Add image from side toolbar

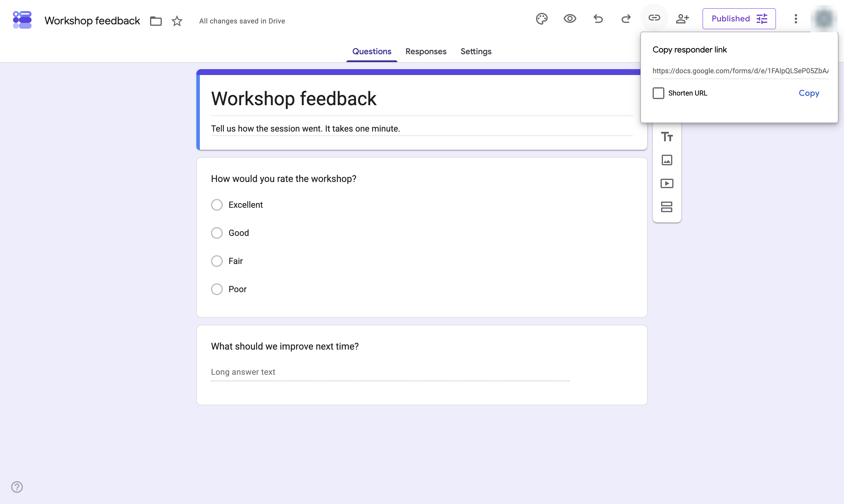(x=667, y=160)
